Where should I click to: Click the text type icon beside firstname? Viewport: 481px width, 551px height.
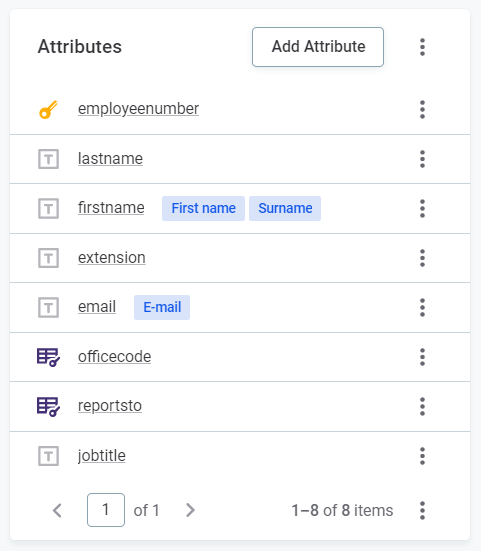(48, 208)
